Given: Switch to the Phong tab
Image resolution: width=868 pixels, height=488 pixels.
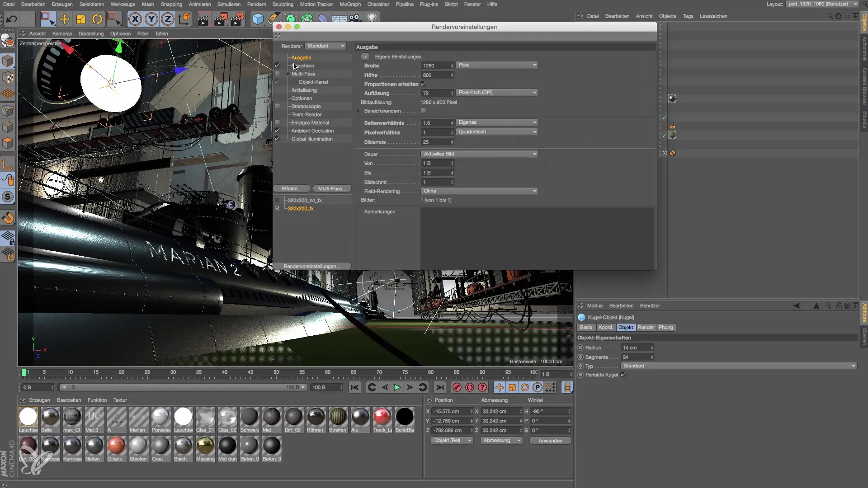Looking at the screenshot, I should [x=665, y=328].
